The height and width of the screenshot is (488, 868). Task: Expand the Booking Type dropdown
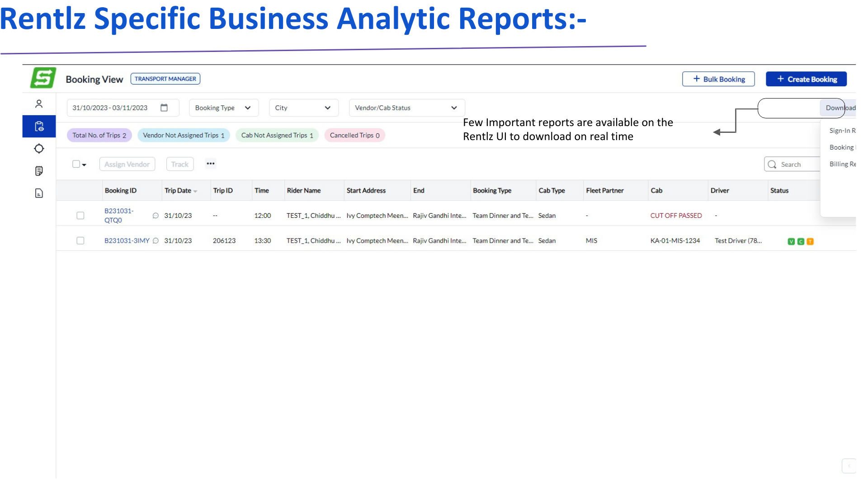pos(223,108)
